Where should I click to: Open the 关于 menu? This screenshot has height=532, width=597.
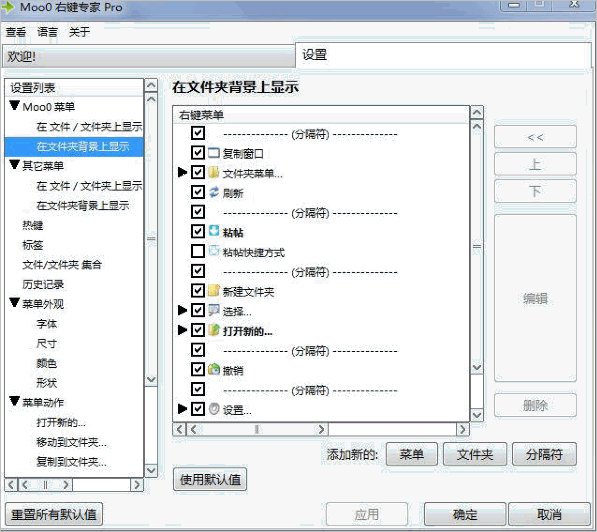pos(79,32)
